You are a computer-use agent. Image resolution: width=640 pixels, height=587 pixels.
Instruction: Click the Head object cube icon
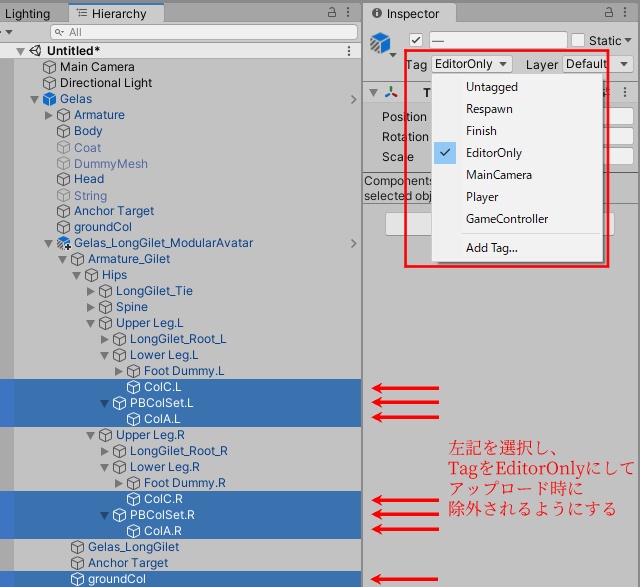(x=63, y=179)
